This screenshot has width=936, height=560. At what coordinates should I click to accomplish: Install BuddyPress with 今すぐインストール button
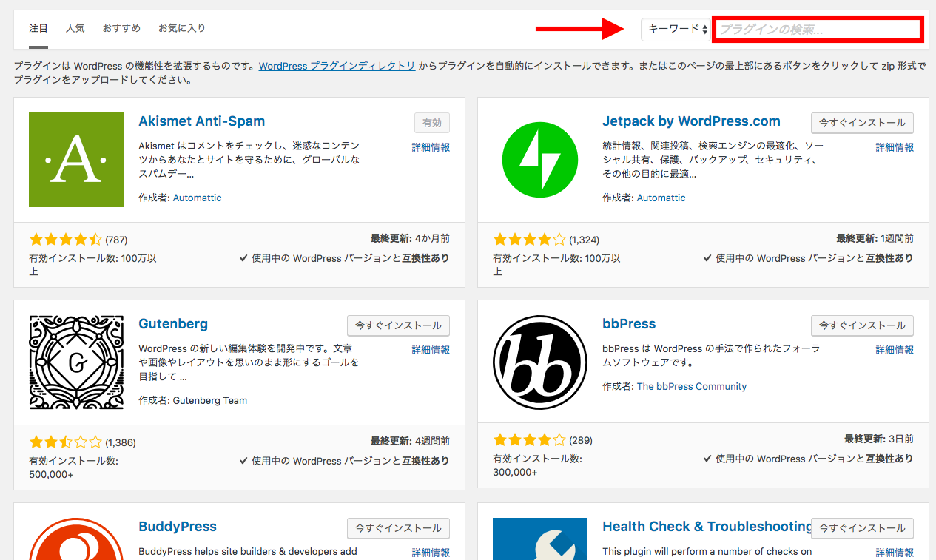pos(398,528)
